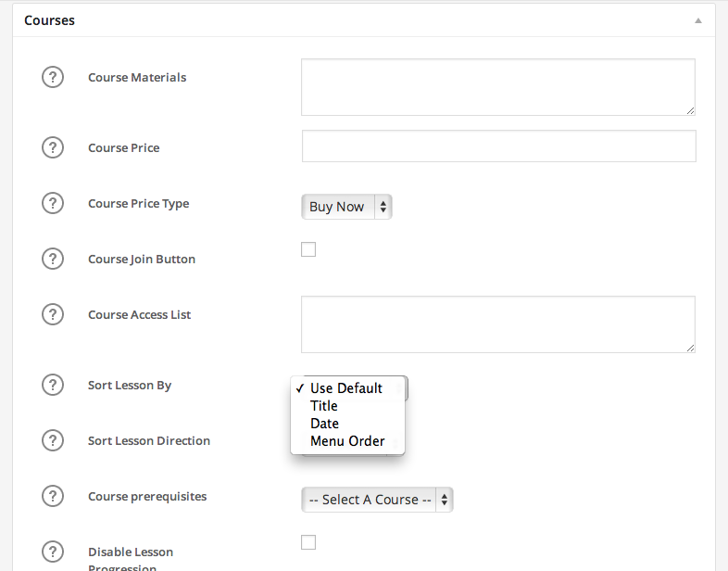Open help for Disable Lesson Progression
The image size is (728, 571).
[x=53, y=552]
